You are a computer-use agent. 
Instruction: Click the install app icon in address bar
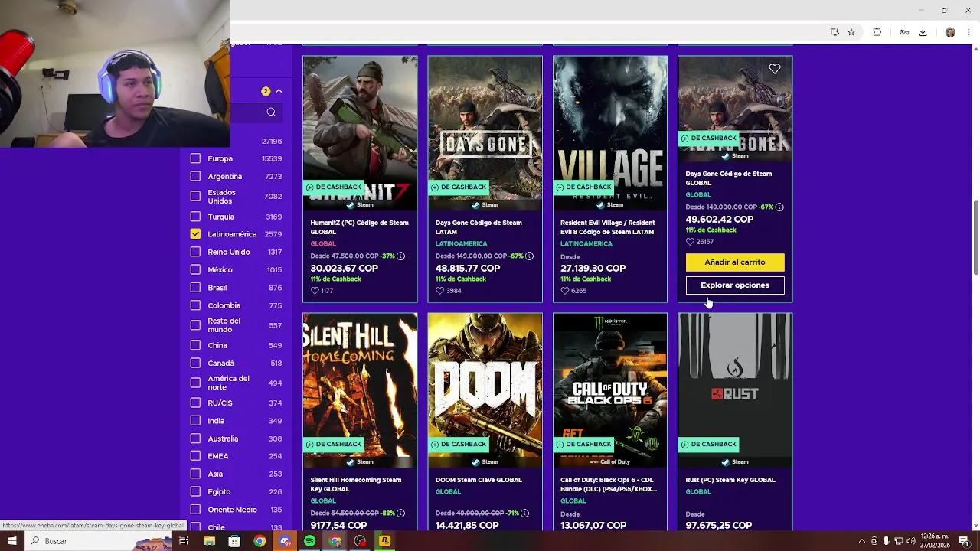click(x=835, y=32)
